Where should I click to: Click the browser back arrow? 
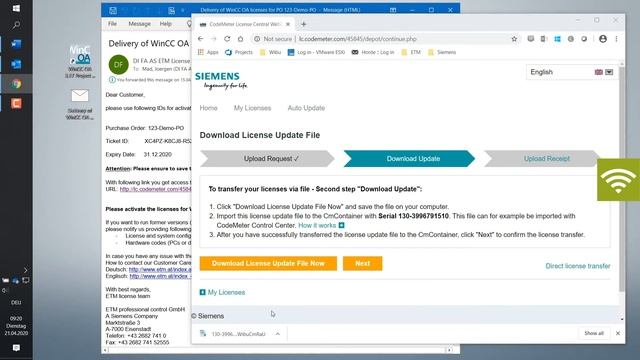(x=200, y=39)
